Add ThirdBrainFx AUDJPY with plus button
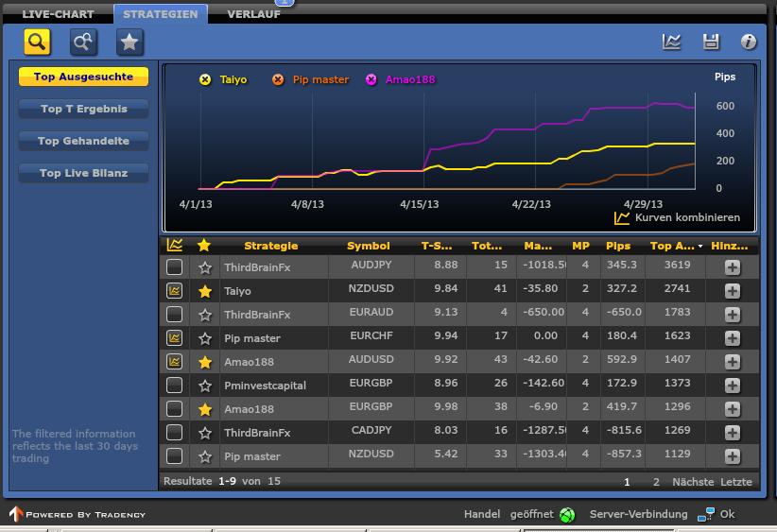777x532 pixels. (x=732, y=267)
